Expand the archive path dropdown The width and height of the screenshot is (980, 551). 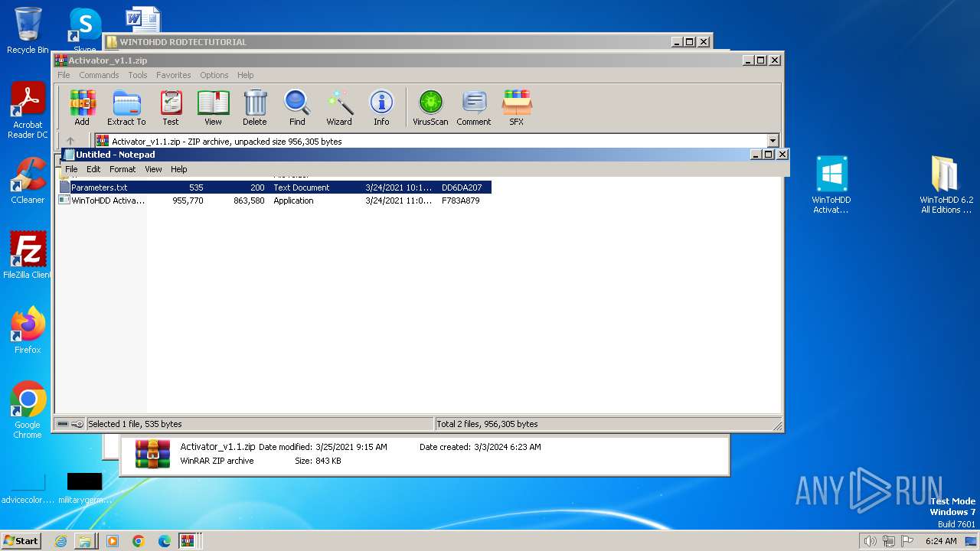click(773, 141)
